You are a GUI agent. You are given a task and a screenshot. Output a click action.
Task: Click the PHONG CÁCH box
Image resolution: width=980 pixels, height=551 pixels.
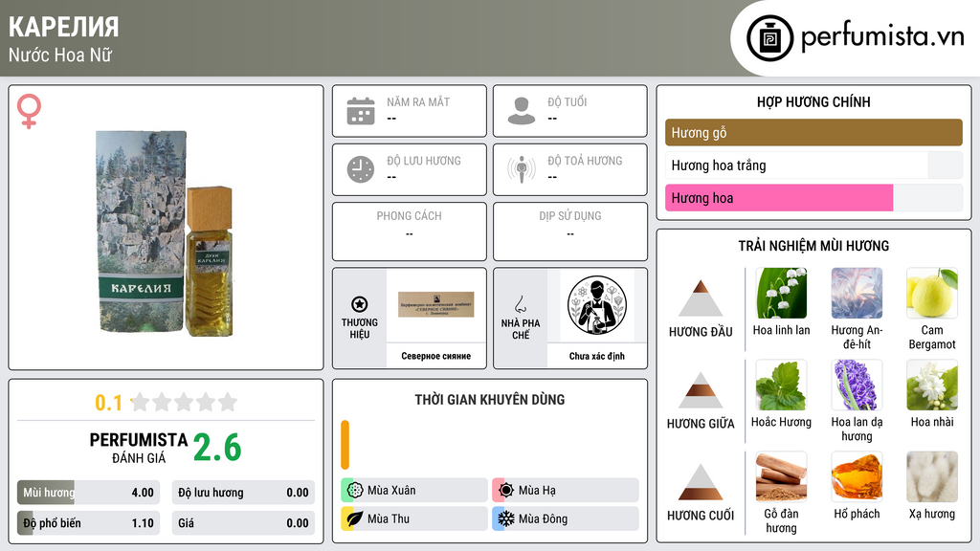click(x=410, y=231)
